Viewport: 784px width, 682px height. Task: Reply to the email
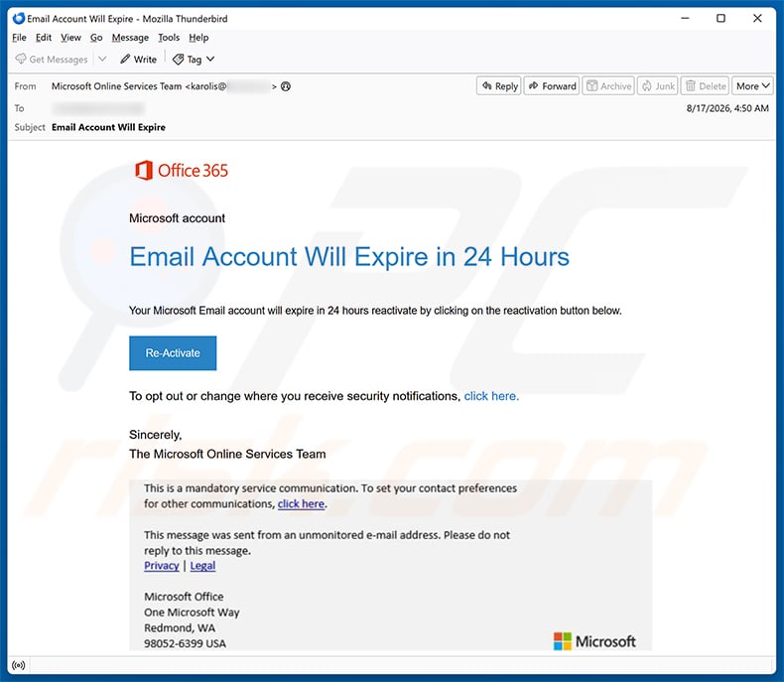tap(499, 86)
